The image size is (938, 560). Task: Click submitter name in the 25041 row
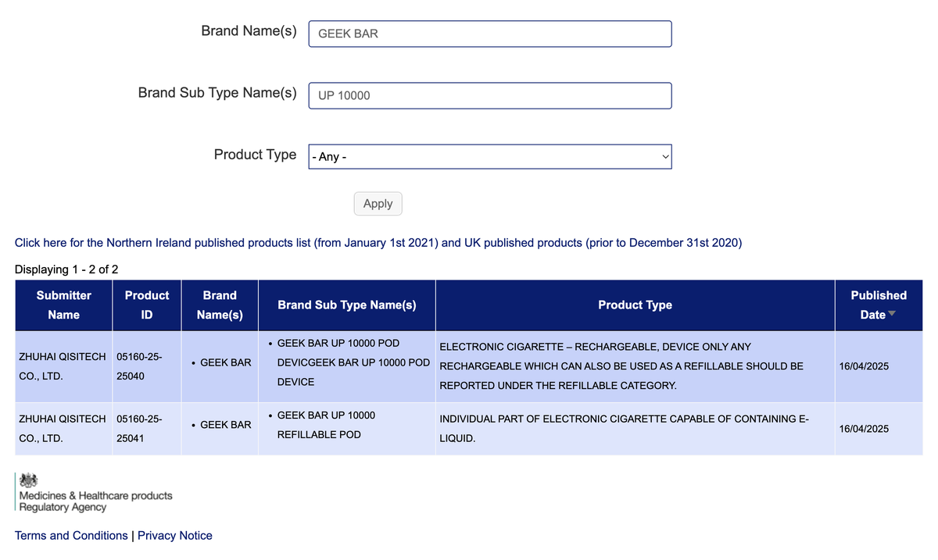coord(62,429)
